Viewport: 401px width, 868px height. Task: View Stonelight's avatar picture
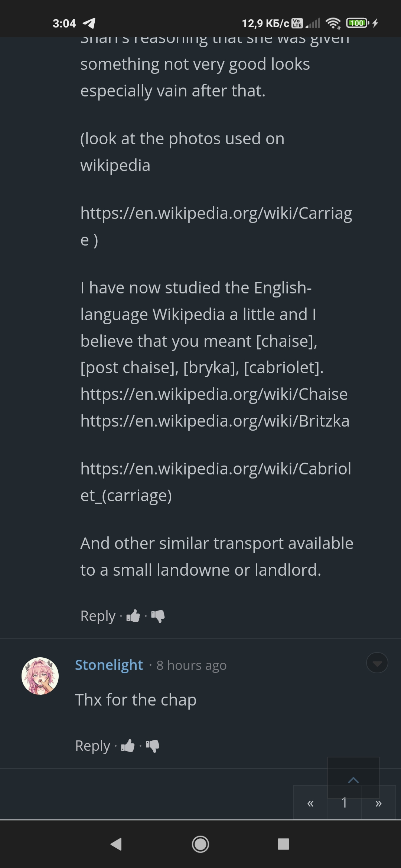point(40,676)
